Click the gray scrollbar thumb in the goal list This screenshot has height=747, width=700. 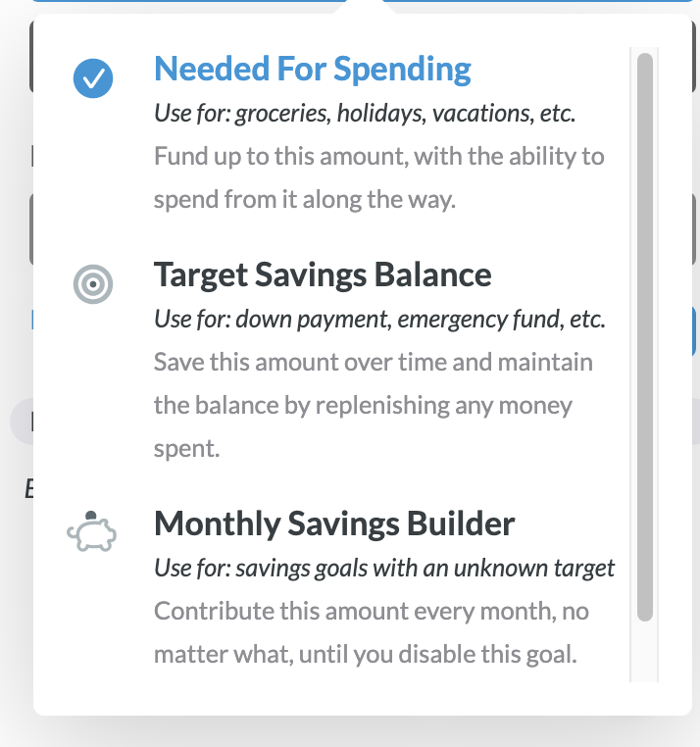(x=645, y=337)
